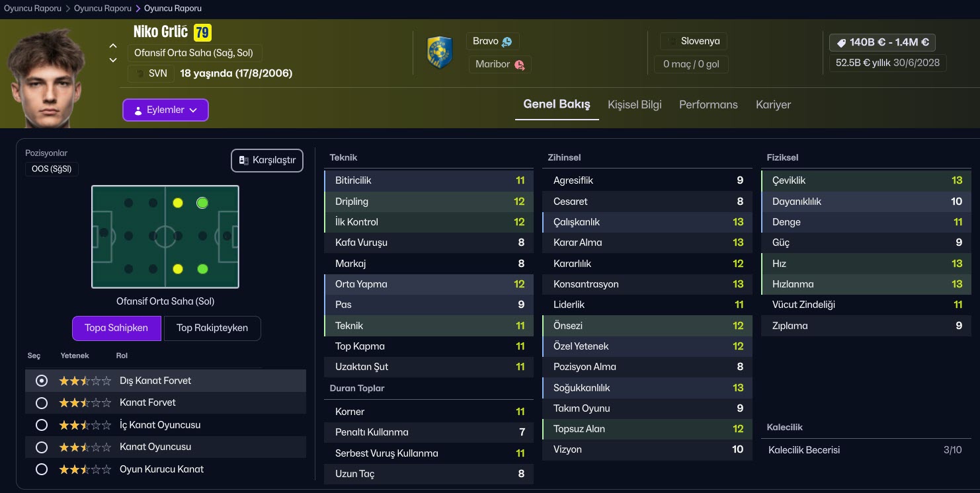Screen dimensions: 980x493
Task: Click the yellow 79 rating badge
Action: 202,32
